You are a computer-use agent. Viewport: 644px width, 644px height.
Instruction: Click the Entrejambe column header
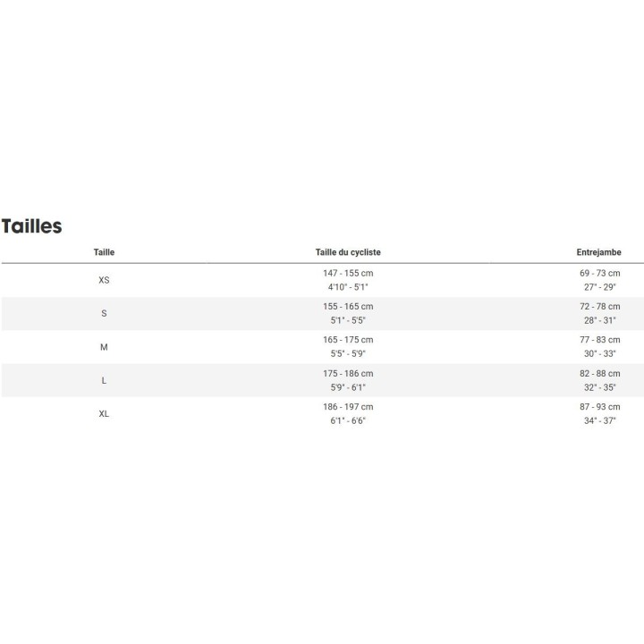598,253
